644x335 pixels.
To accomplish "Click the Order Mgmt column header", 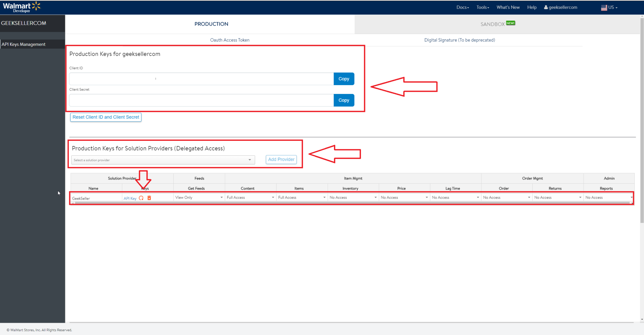I will click(532, 178).
